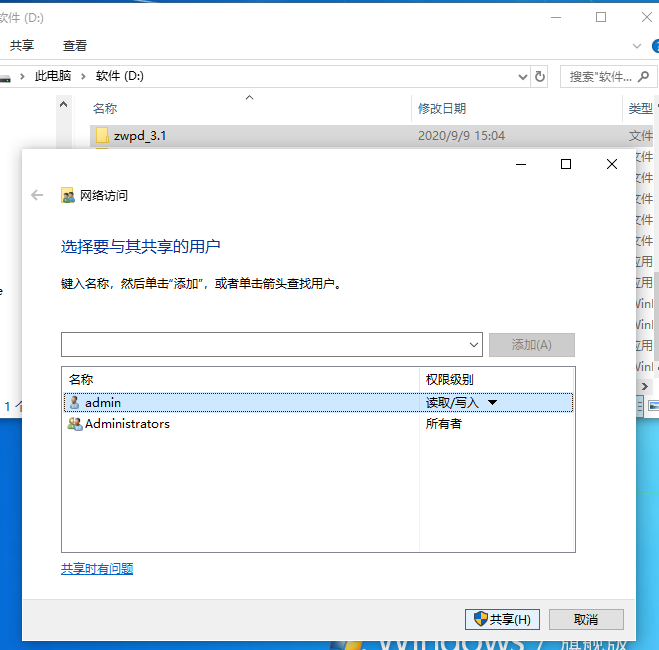Open the user name dropdown arrow
Screen dimensions: 659x650
click(474, 345)
